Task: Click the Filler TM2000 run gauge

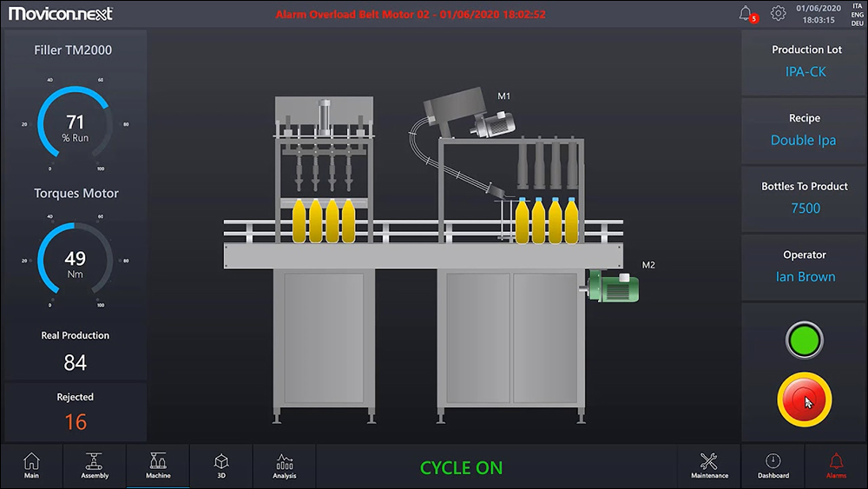Action: coord(75,124)
